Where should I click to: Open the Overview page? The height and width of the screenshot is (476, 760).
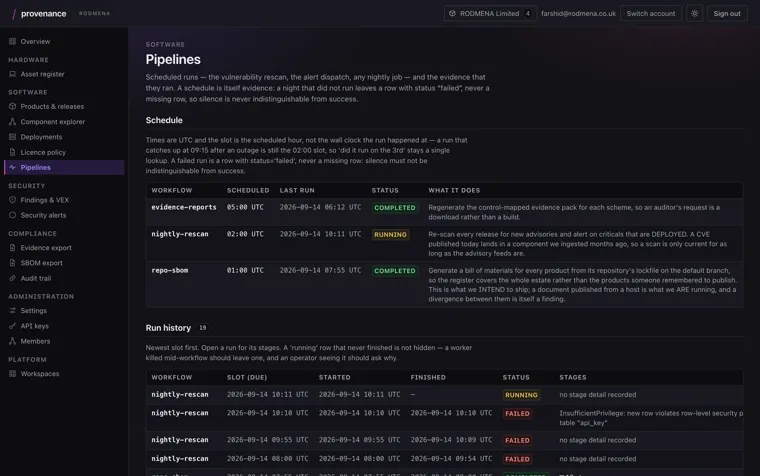(63, 42)
